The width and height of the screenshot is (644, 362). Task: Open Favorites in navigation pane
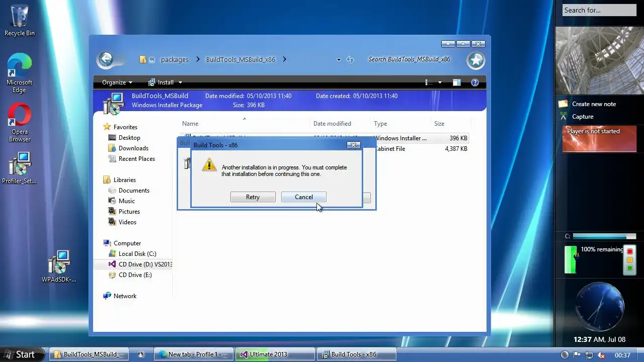click(x=125, y=127)
